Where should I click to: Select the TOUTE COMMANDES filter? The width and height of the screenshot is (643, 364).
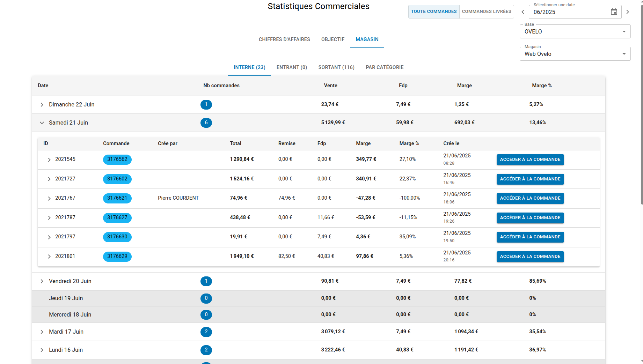pos(434,11)
